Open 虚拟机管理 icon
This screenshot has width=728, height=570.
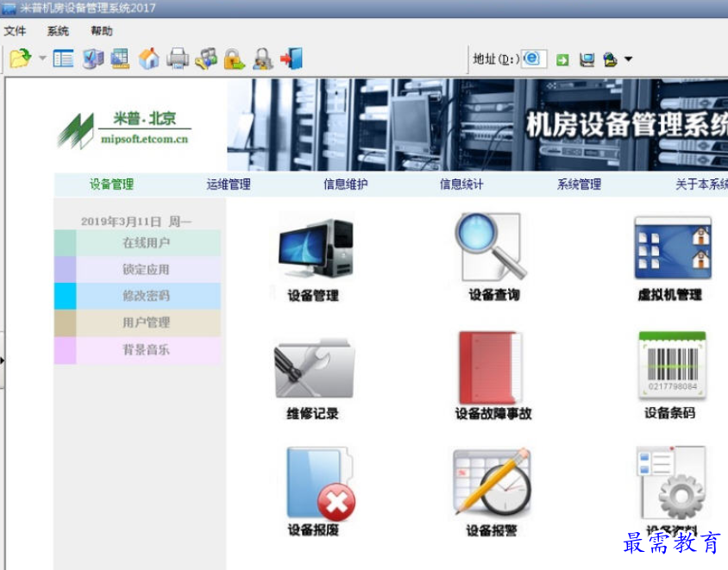tap(673, 247)
